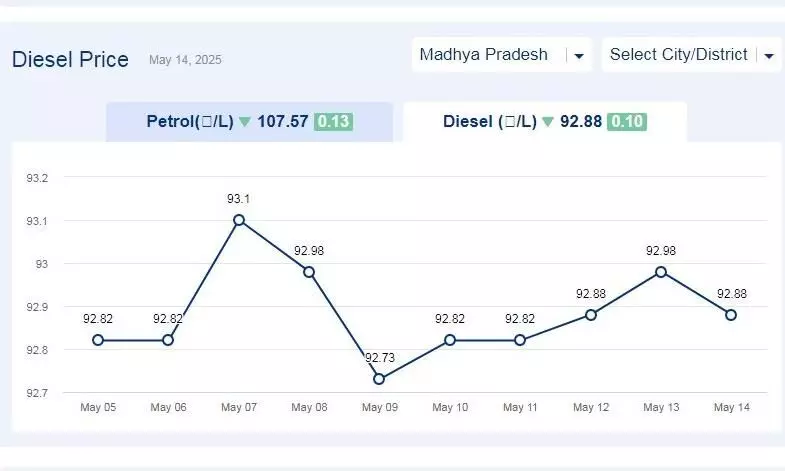Click the May 13 data point
Viewport: 785px width, 471px height.
pos(661,272)
